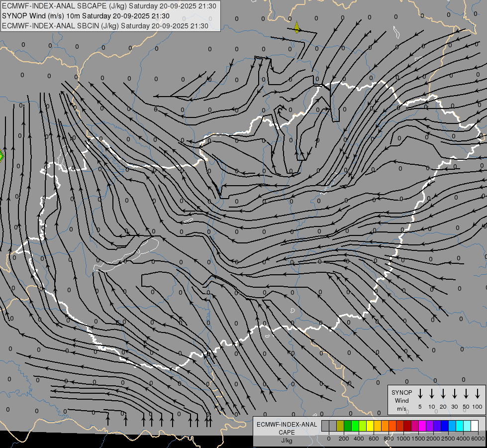The width and height of the screenshot is (487, 448).
Task: Click the ECMWF-INDEX-ANAL SBCAPE title line
Action: 109,6
